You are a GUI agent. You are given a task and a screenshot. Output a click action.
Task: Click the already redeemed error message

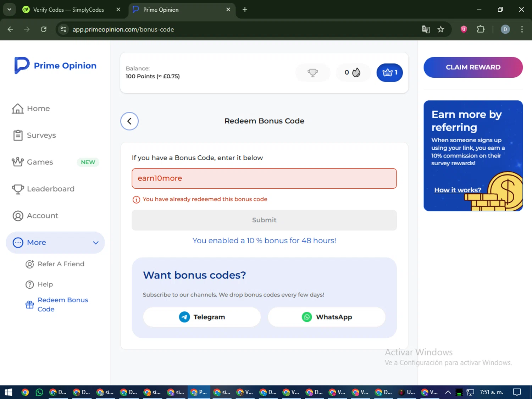pos(205,199)
